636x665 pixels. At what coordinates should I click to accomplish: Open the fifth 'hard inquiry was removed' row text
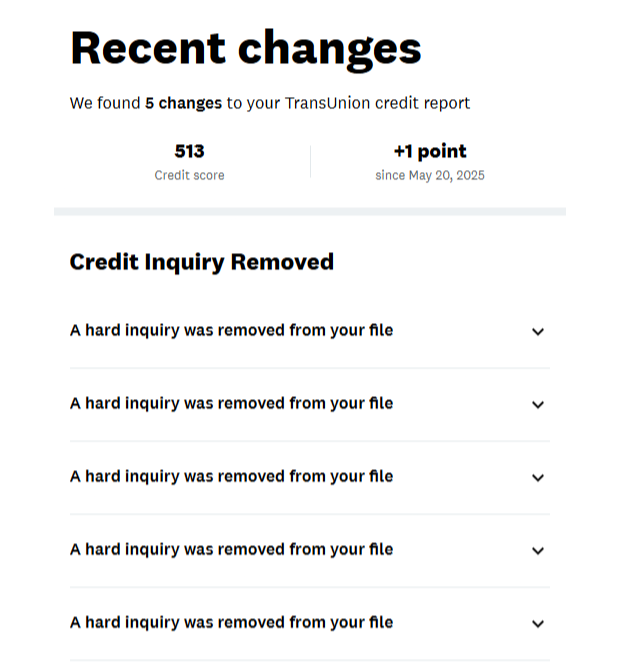[232, 622]
